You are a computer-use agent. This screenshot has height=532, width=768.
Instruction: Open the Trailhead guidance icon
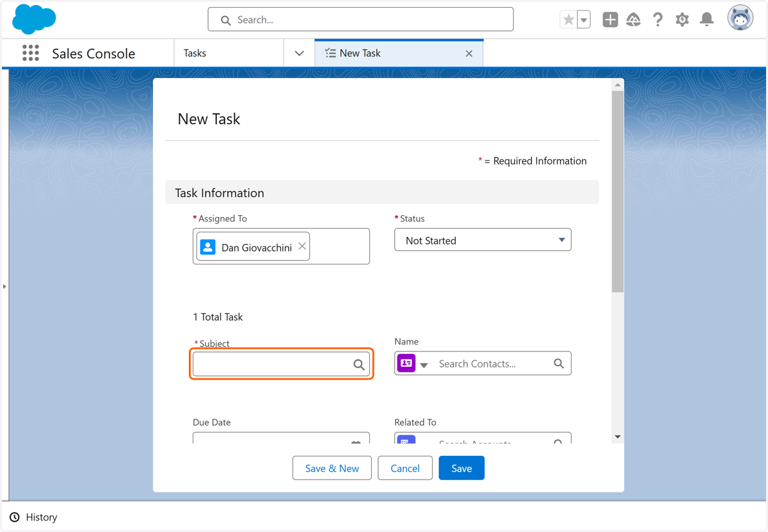634,20
